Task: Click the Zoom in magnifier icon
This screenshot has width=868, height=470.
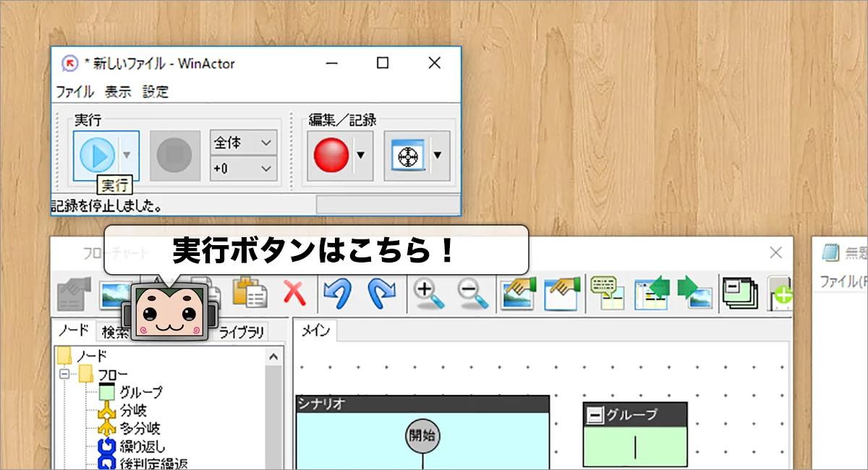Action: tap(428, 292)
